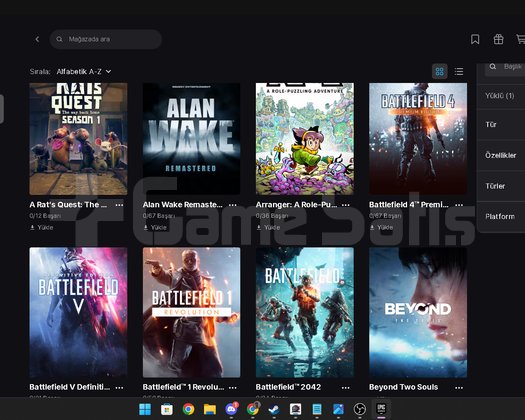Switch to grid view layout
This screenshot has height=420, width=525.
[439, 71]
